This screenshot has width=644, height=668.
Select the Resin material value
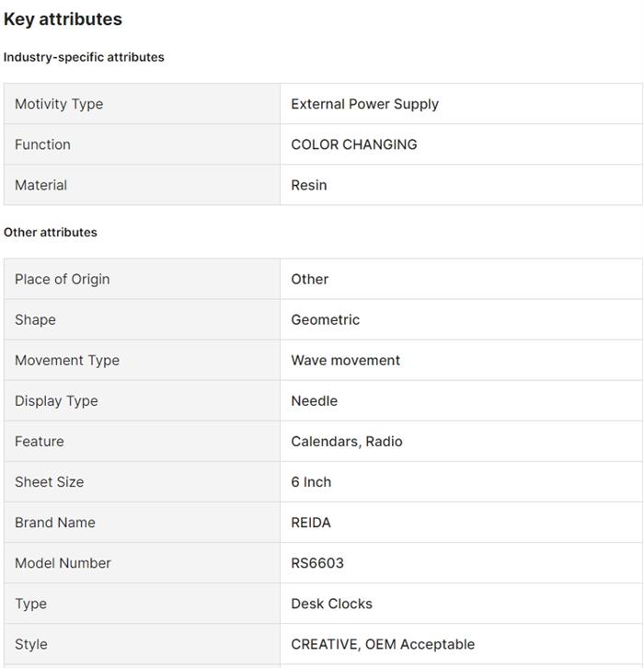click(309, 185)
